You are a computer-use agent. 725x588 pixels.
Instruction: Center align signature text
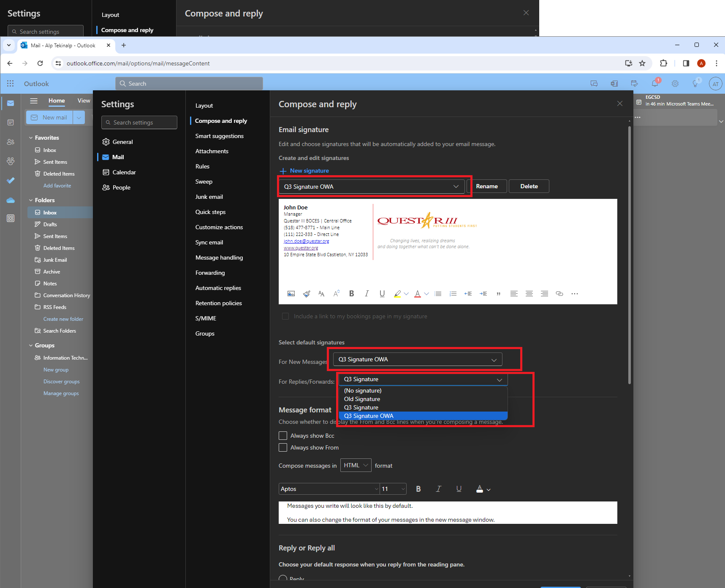(x=529, y=294)
